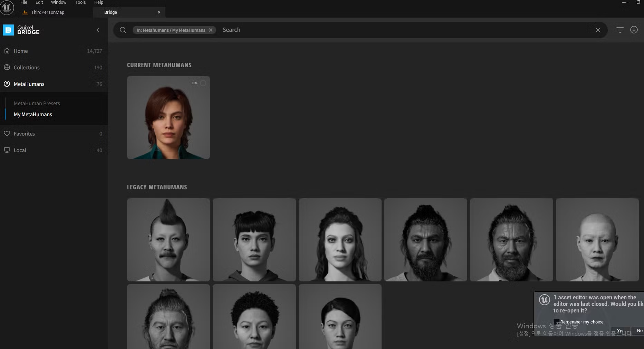644x349 pixels.
Task: Click the Favorites heart icon
Action: tap(7, 133)
